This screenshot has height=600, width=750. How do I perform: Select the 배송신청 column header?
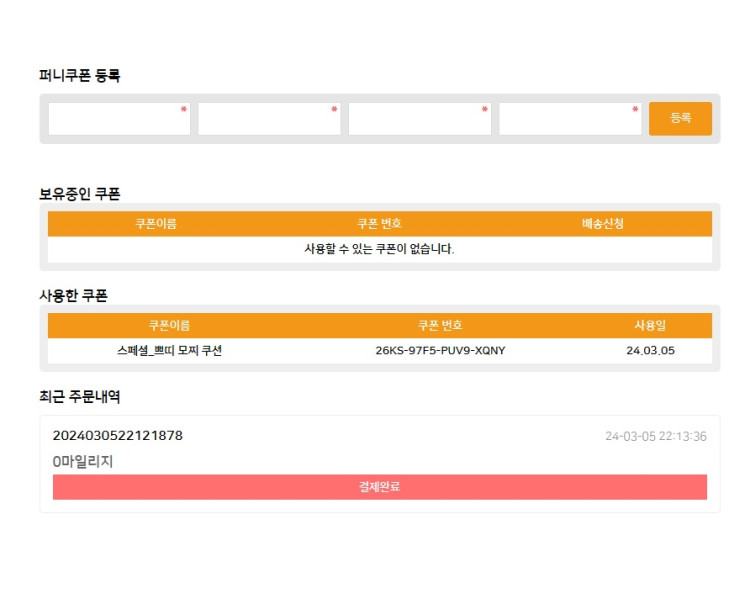(602, 224)
